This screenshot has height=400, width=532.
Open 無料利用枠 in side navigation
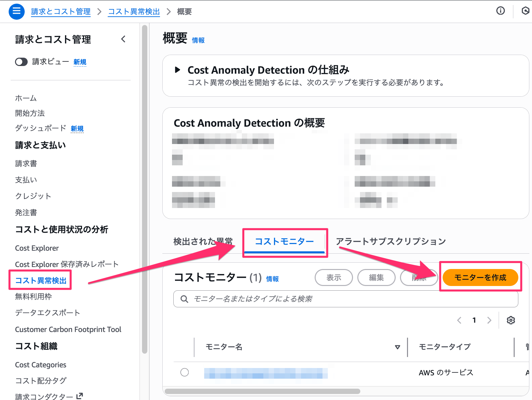33,297
